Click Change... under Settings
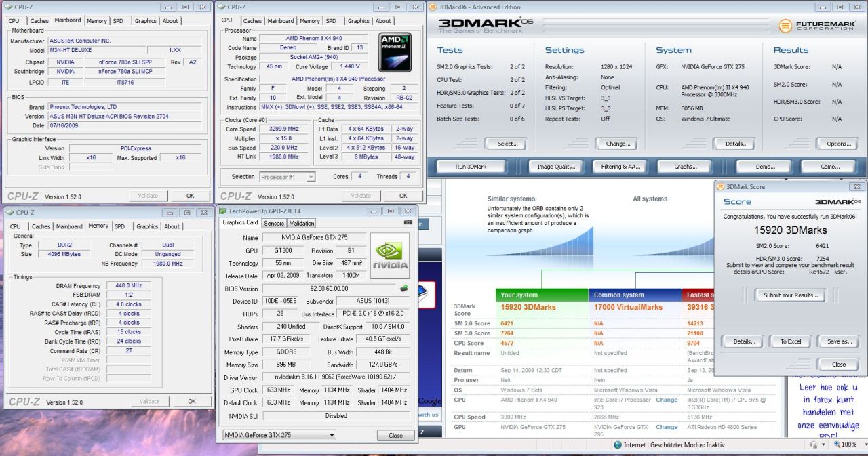This screenshot has height=456, width=868. [x=618, y=144]
